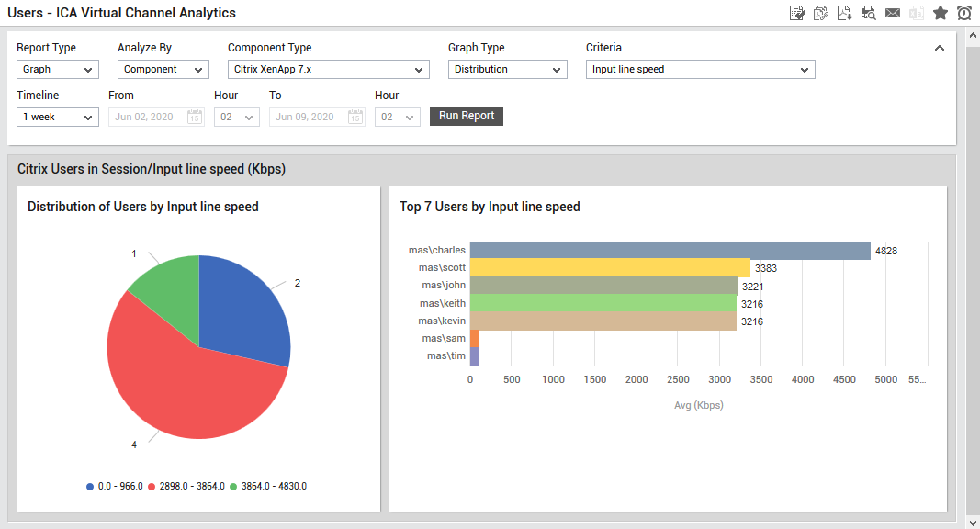980x529 pixels.
Task: Email the report via envelope icon
Action: tap(893, 13)
